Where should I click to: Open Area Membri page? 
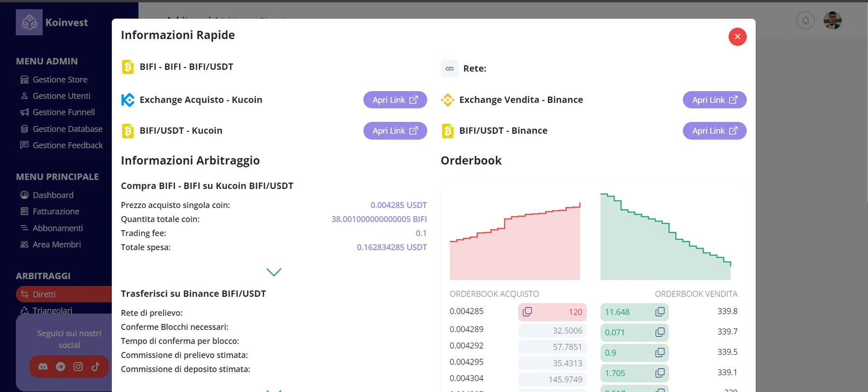tap(51, 244)
